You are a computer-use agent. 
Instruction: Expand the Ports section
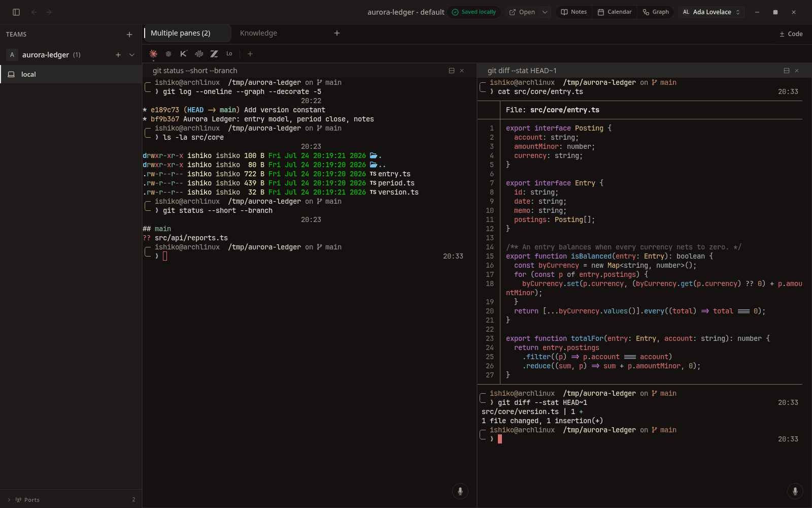pyautogui.click(x=9, y=500)
